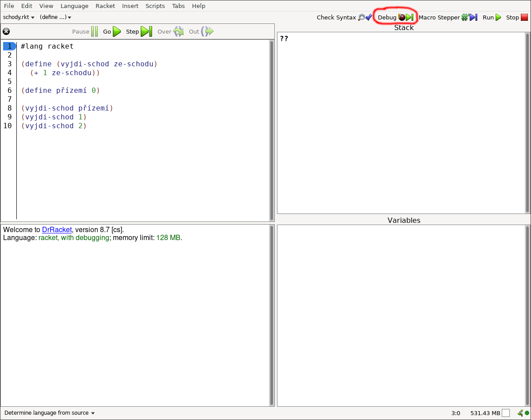Close the debugger toolbar panel
Viewport: 531px width, 420px height.
pos(6,31)
